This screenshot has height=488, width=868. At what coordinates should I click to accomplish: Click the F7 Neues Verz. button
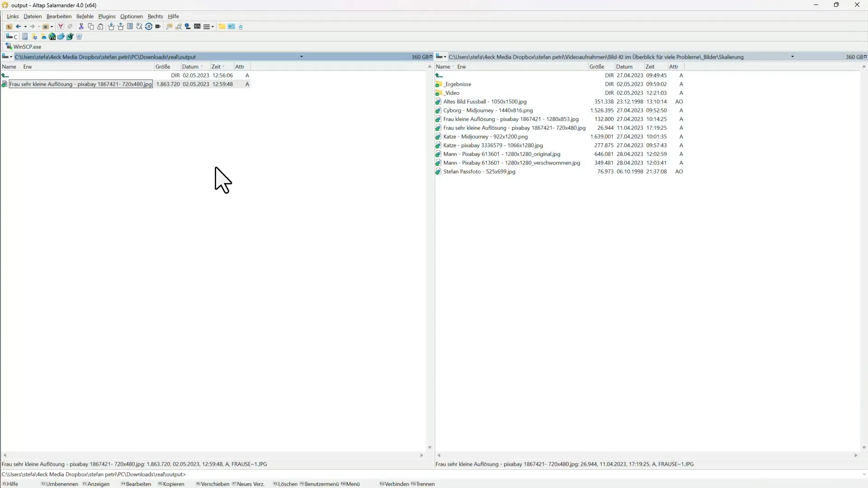coord(248,484)
